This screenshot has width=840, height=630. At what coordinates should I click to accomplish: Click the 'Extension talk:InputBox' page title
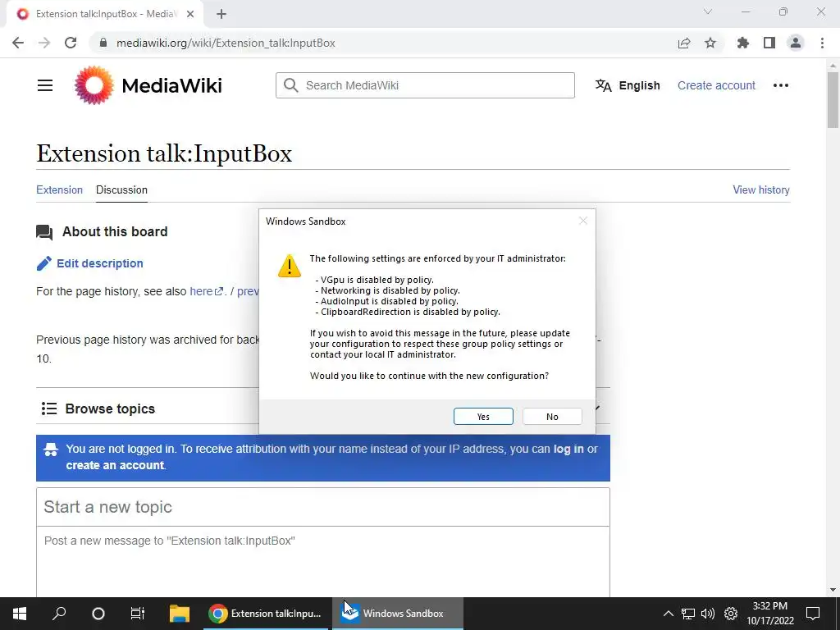(x=164, y=153)
